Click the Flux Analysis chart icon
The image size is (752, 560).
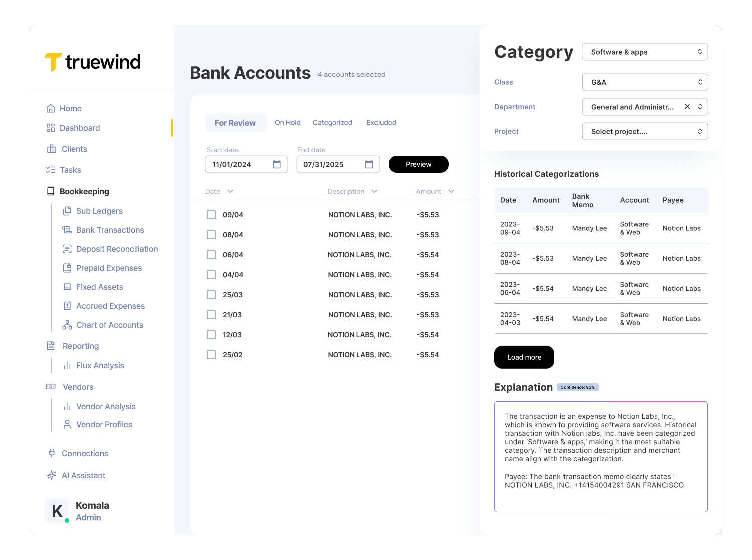click(x=67, y=365)
